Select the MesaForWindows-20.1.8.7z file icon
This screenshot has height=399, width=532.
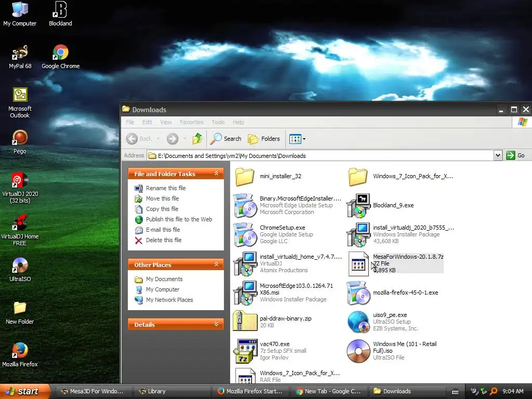click(358, 263)
